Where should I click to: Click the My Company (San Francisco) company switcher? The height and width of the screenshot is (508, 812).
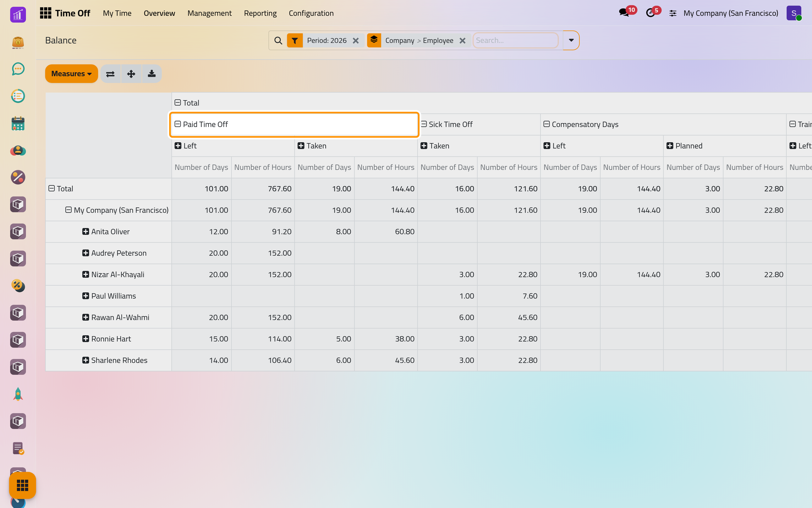click(731, 13)
